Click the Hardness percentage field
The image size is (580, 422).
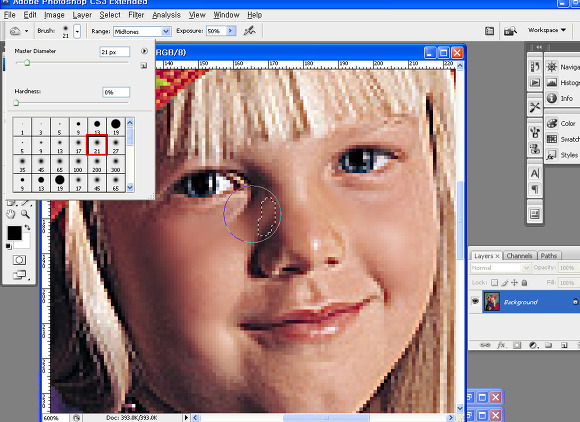click(x=116, y=92)
